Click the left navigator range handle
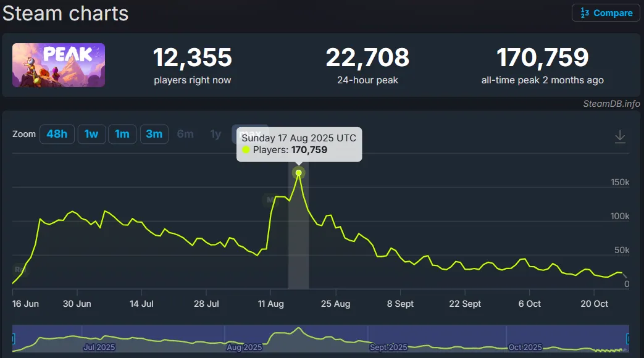Screen dimensions: 644x358 [x=14, y=339]
